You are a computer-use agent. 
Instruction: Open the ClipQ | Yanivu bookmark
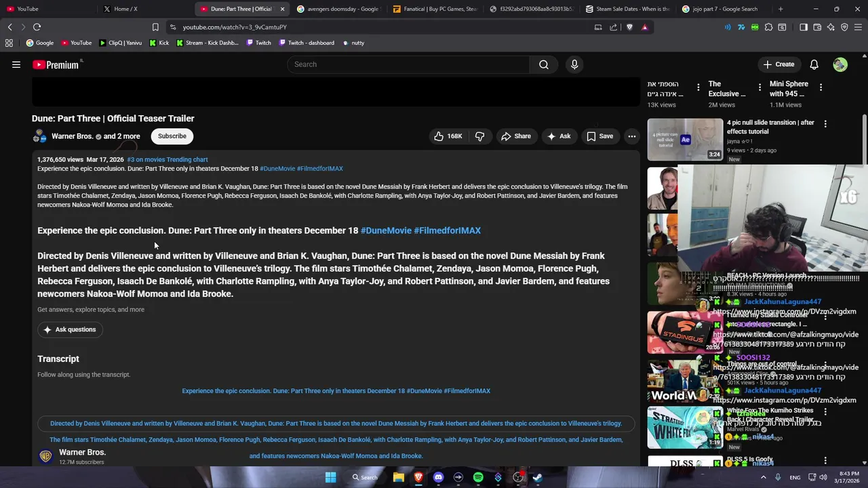pyautogui.click(x=120, y=43)
